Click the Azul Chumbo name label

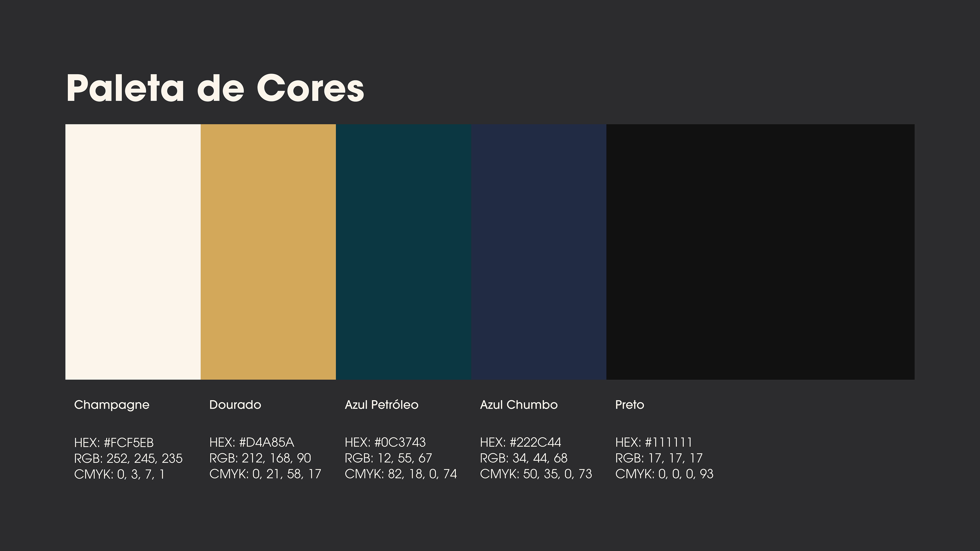pyautogui.click(x=519, y=405)
